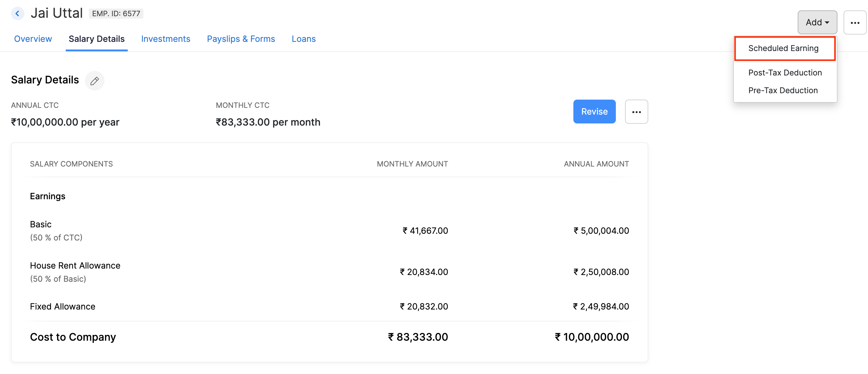Edit Salary Details using the pencil icon
This screenshot has width=868, height=374.
point(94,81)
